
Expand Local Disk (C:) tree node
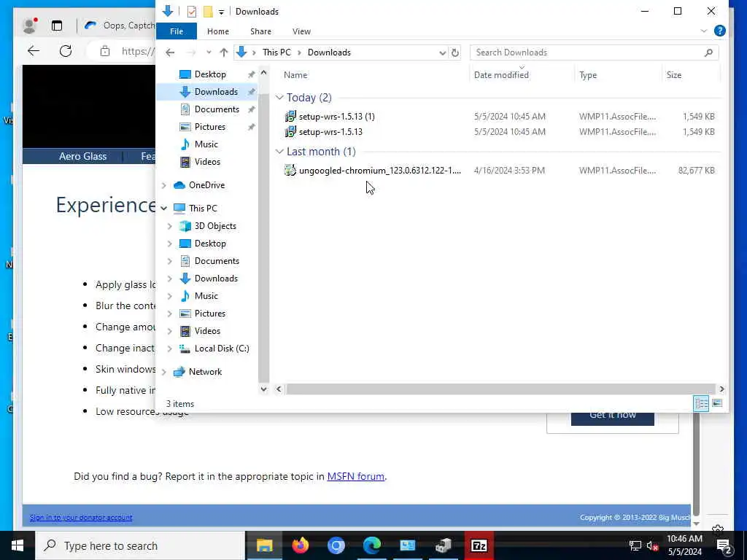[169, 349]
